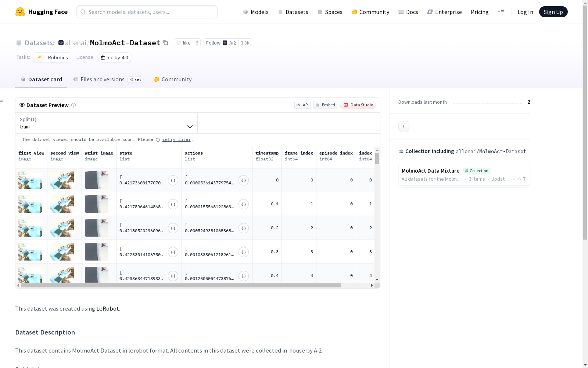Select the Dataset card tab

click(x=41, y=79)
